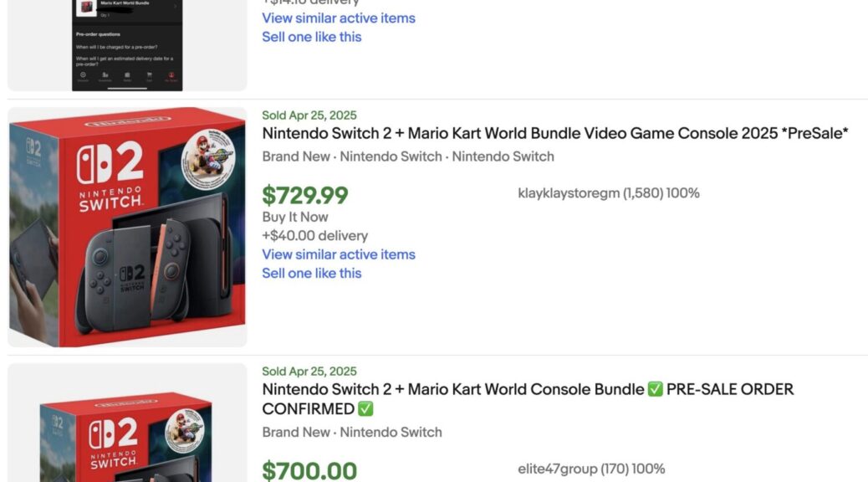Open the $729.99 Switch 2 box thumbnail
Image resolution: width=868 pixels, height=482 pixels.
(x=127, y=226)
